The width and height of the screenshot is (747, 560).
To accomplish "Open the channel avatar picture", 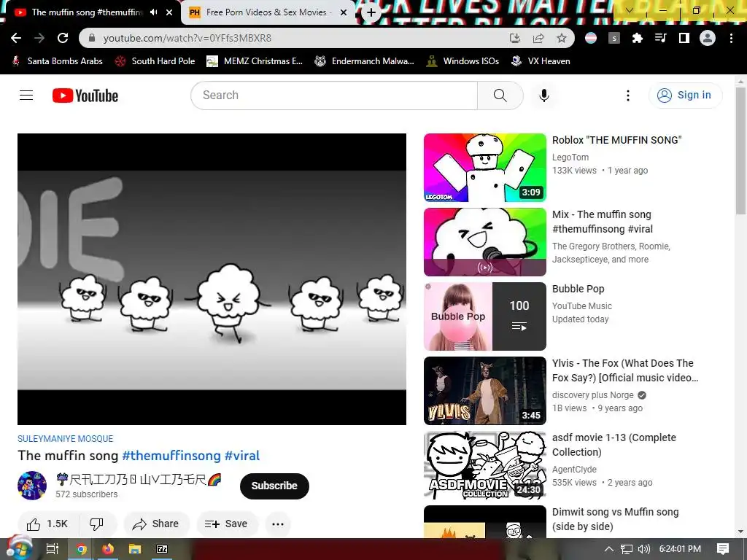I will (x=32, y=486).
